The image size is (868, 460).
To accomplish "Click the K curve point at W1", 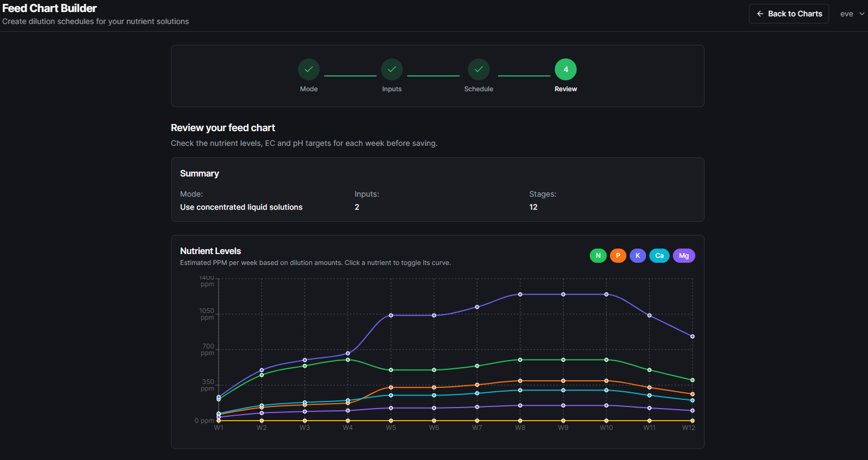I will pos(219,397).
